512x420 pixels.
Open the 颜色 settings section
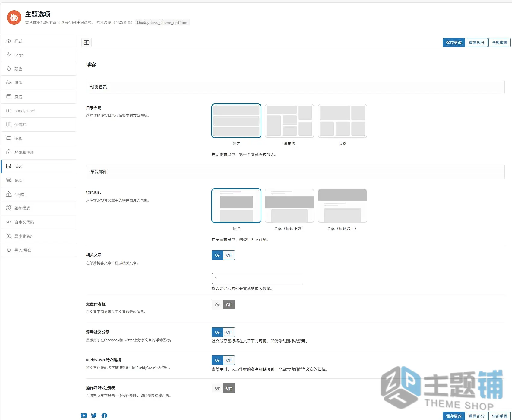point(39,69)
